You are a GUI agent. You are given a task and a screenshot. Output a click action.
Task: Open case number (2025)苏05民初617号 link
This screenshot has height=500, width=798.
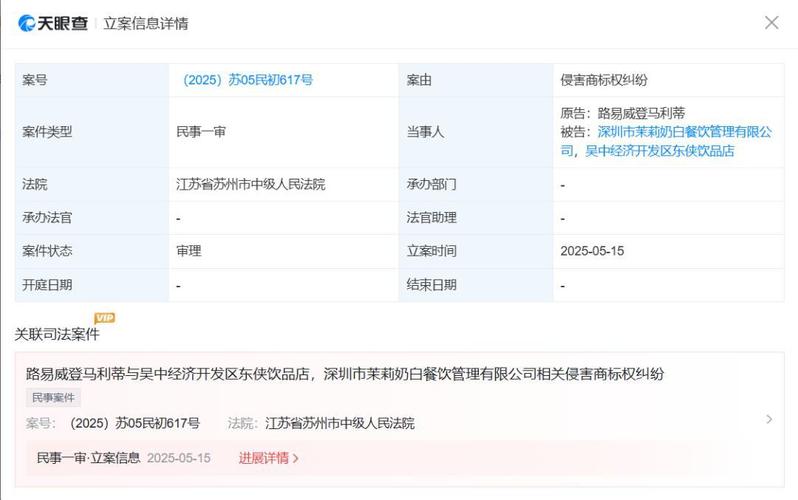(x=247, y=80)
